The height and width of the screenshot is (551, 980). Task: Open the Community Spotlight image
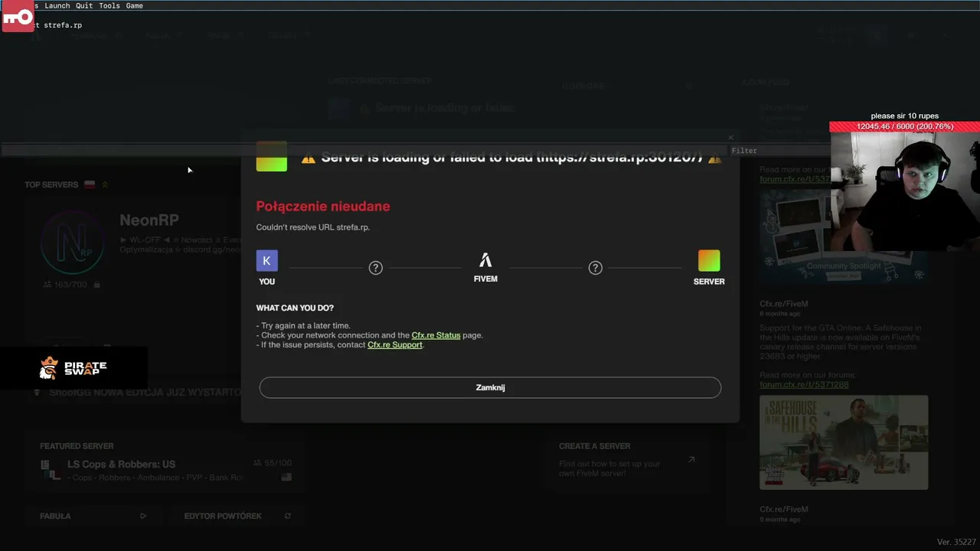pyautogui.click(x=844, y=236)
